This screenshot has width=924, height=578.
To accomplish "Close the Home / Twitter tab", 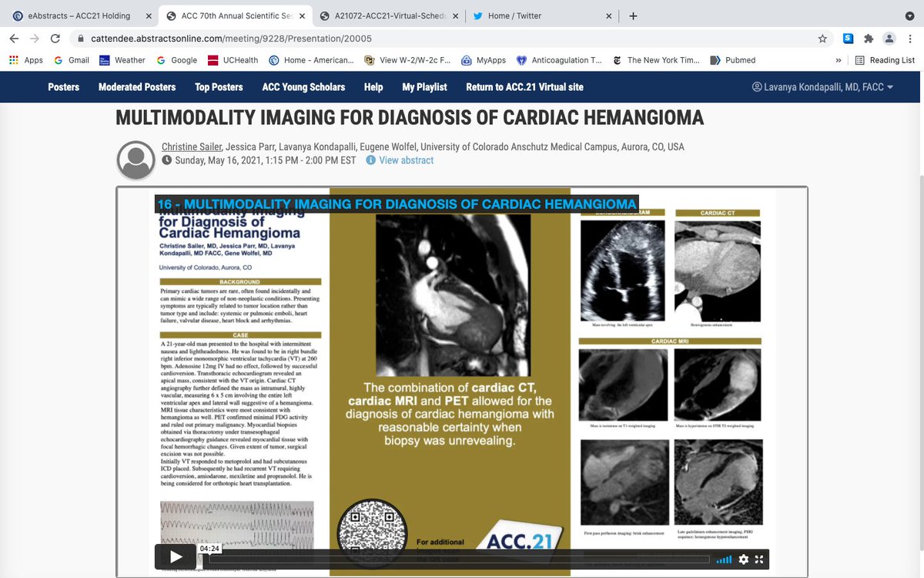I will (609, 15).
